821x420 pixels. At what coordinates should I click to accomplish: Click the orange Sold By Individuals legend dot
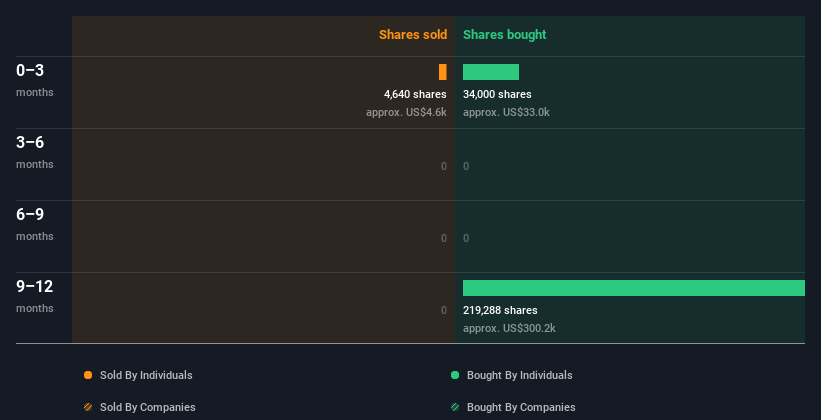[88, 375]
